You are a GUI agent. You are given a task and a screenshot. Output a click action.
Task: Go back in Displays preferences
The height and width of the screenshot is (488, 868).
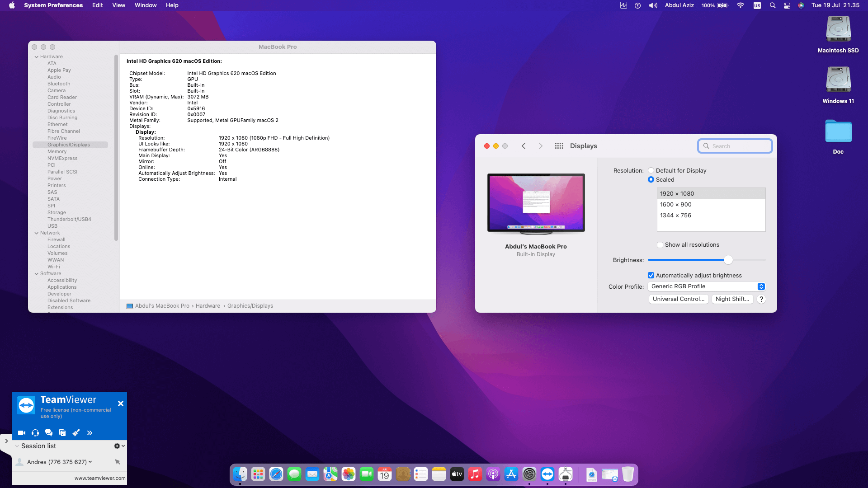524,146
